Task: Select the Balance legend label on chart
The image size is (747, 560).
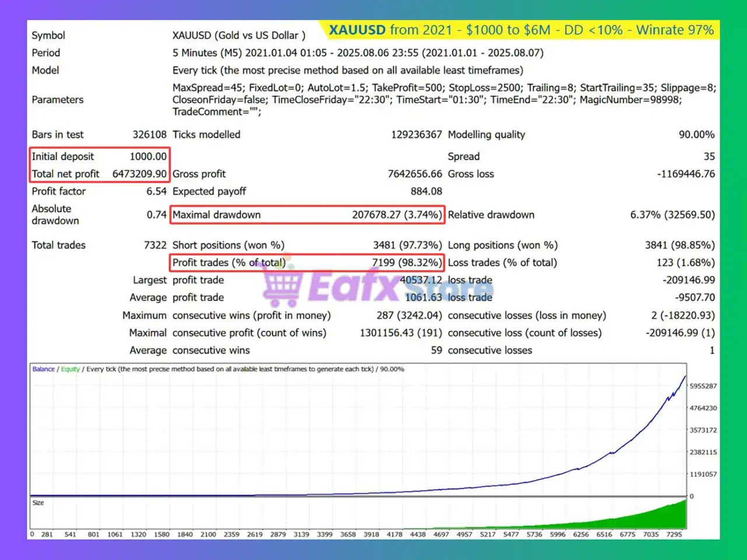Action: [x=43, y=369]
